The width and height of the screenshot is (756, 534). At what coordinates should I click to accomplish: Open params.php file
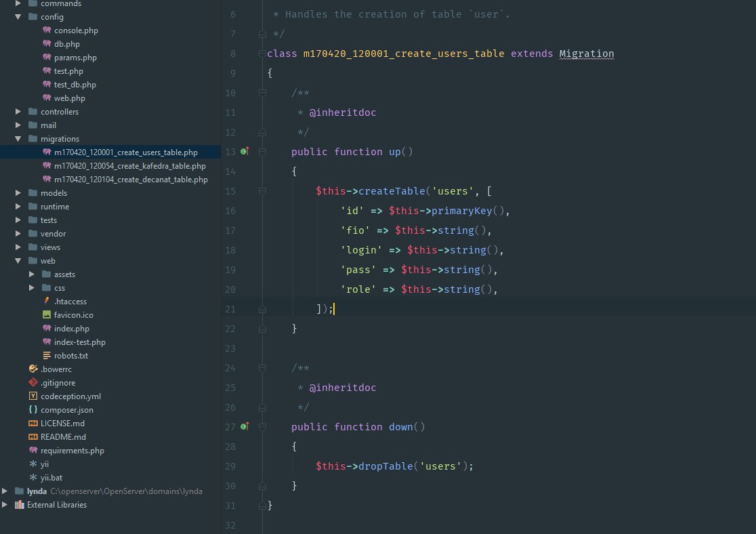coord(75,58)
